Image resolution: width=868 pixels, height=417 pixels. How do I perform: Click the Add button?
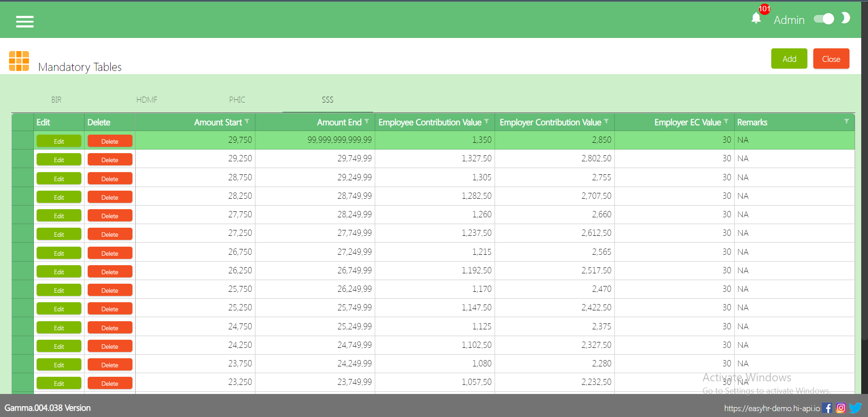(x=789, y=59)
